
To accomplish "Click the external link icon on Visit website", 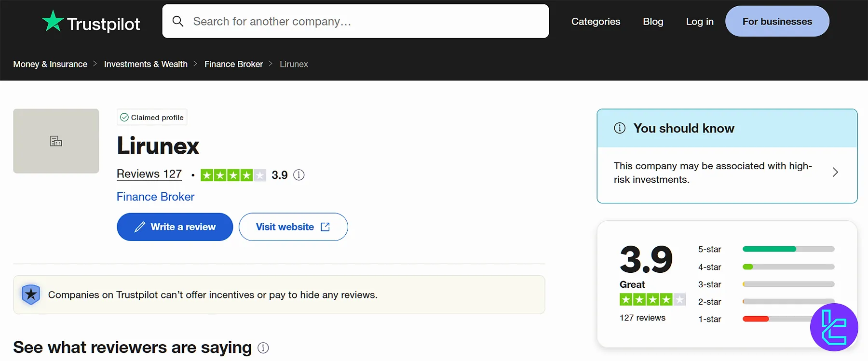I will [325, 227].
